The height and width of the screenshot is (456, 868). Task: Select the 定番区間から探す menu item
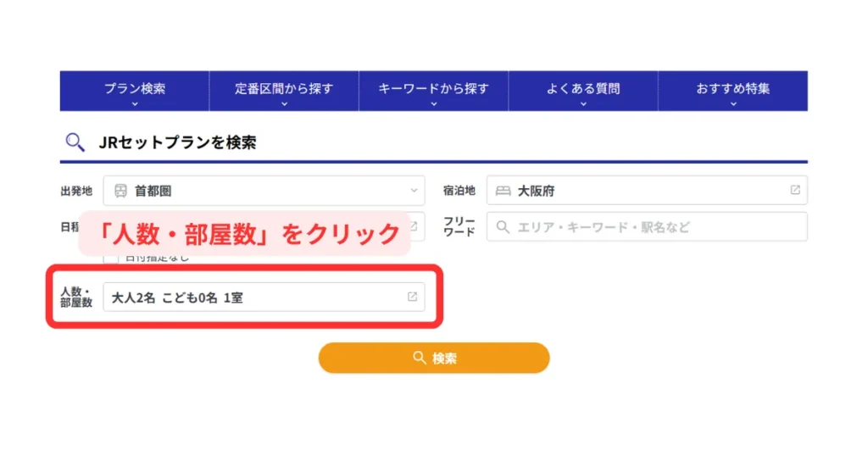click(x=284, y=88)
